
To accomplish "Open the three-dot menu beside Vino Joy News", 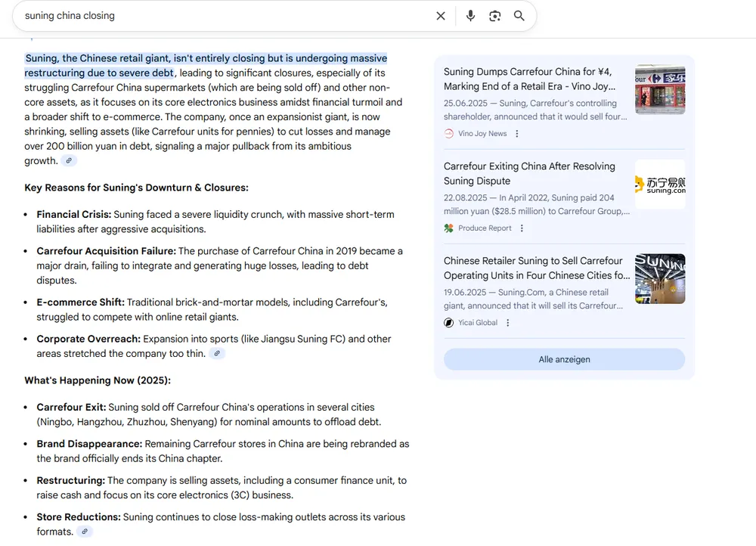I will click(517, 134).
